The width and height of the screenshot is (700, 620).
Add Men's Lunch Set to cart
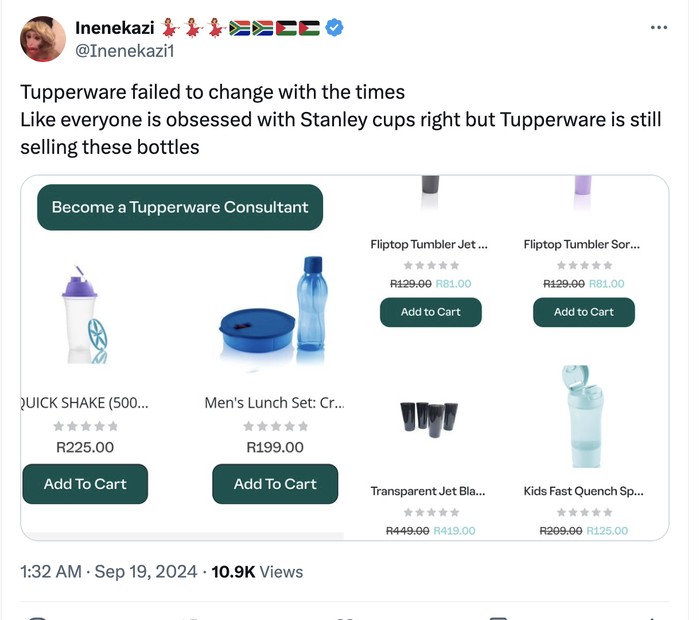pyautogui.click(x=275, y=484)
